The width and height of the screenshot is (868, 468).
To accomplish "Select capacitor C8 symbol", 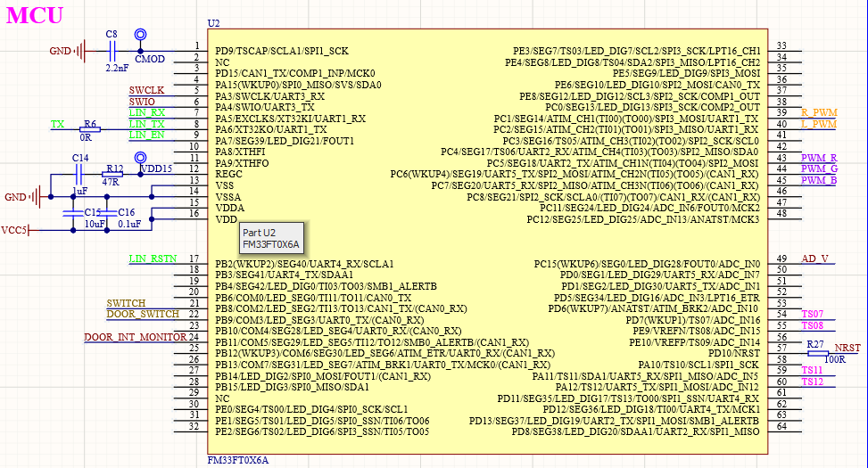I will point(112,52).
